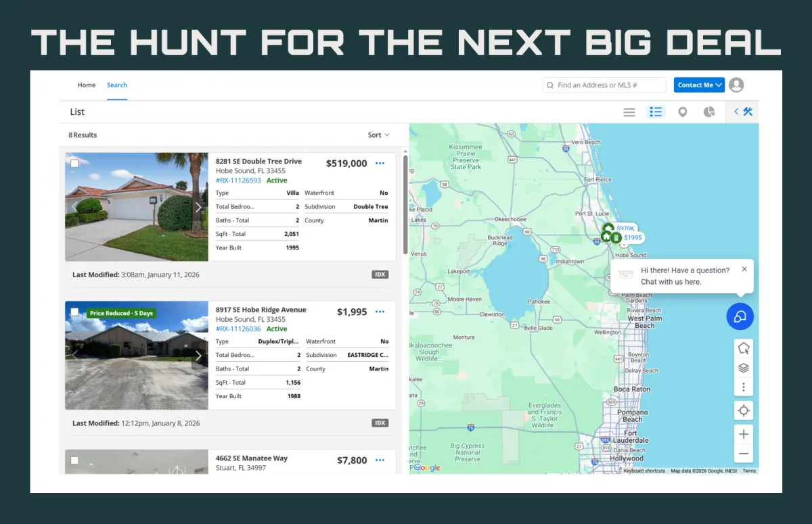
Task: Open the chat bubble button
Action: pyautogui.click(x=740, y=316)
